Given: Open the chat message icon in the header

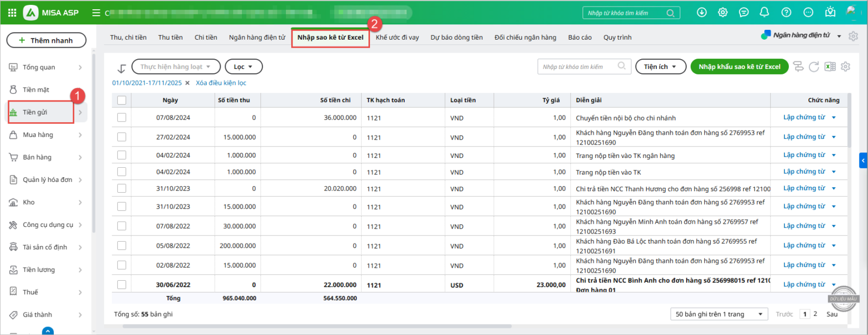Looking at the screenshot, I should coord(744,12).
